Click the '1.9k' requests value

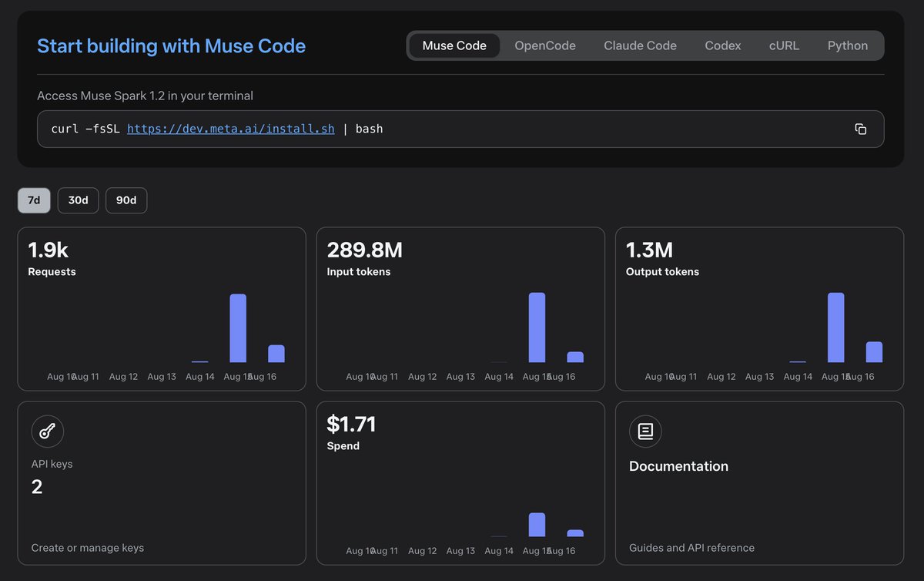click(49, 250)
